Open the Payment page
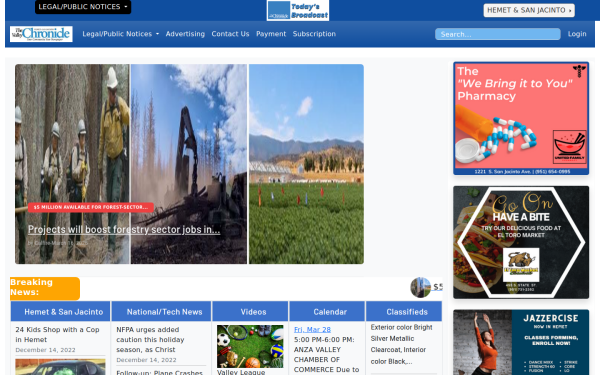600x375 pixels. point(271,34)
